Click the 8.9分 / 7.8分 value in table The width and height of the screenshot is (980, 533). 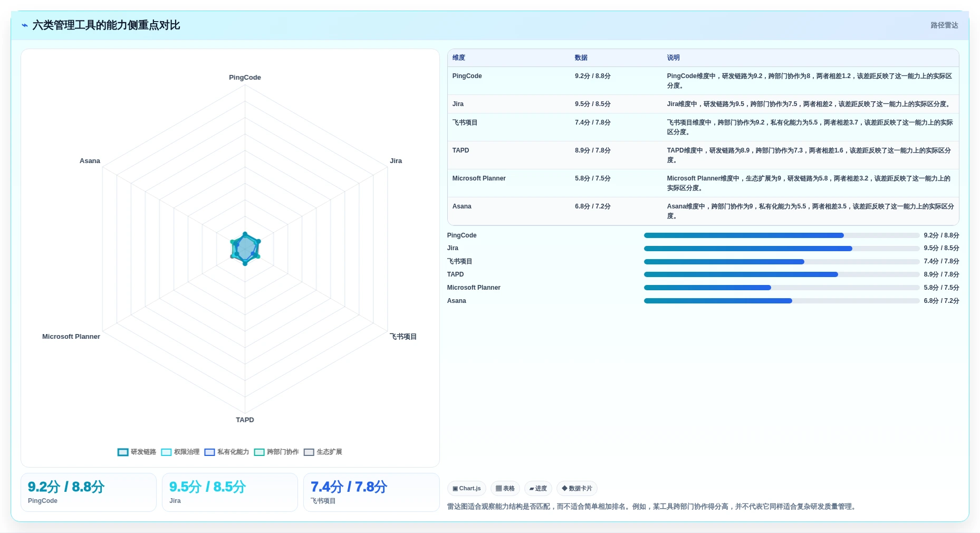(592, 150)
